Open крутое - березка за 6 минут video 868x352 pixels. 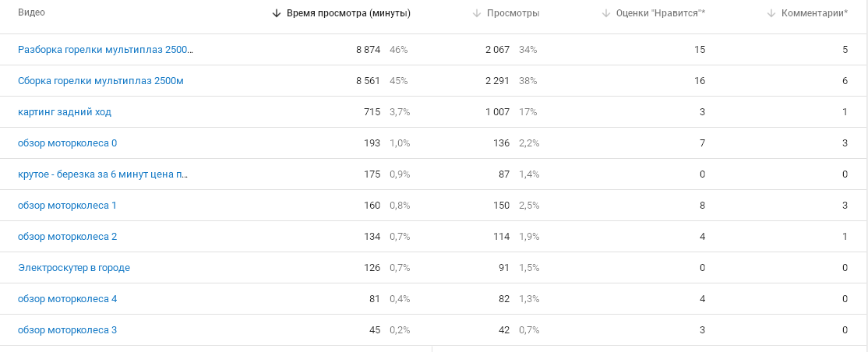click(103, 174)
